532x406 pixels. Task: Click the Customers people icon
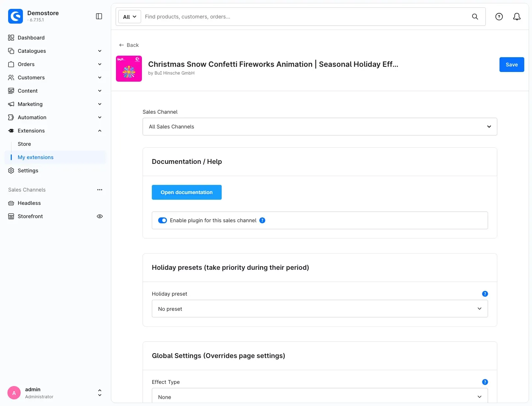[x=11, y=78]
